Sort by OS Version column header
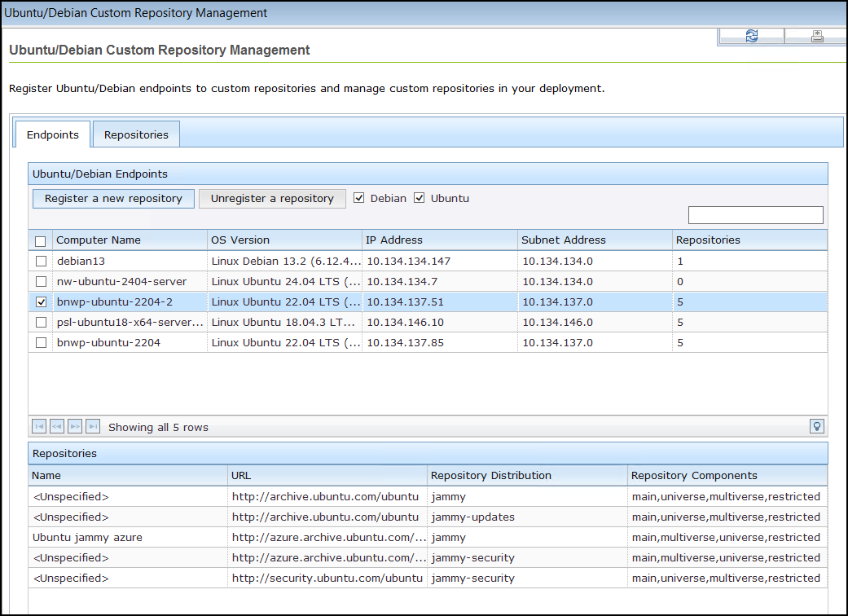The image size is (848, 616). pyautogui.click(x=284, y=240)
